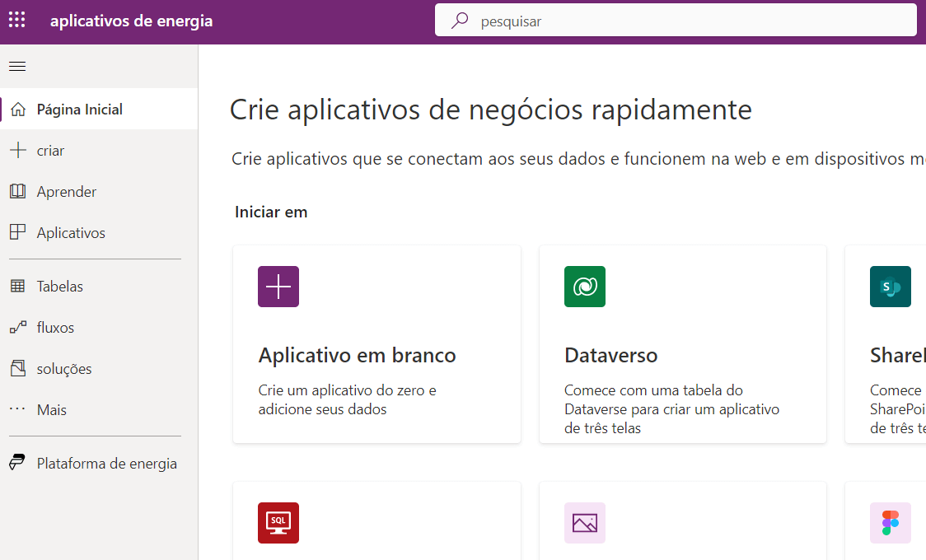
Task: Click the criar sidebar entry
Action: (49, 150)
